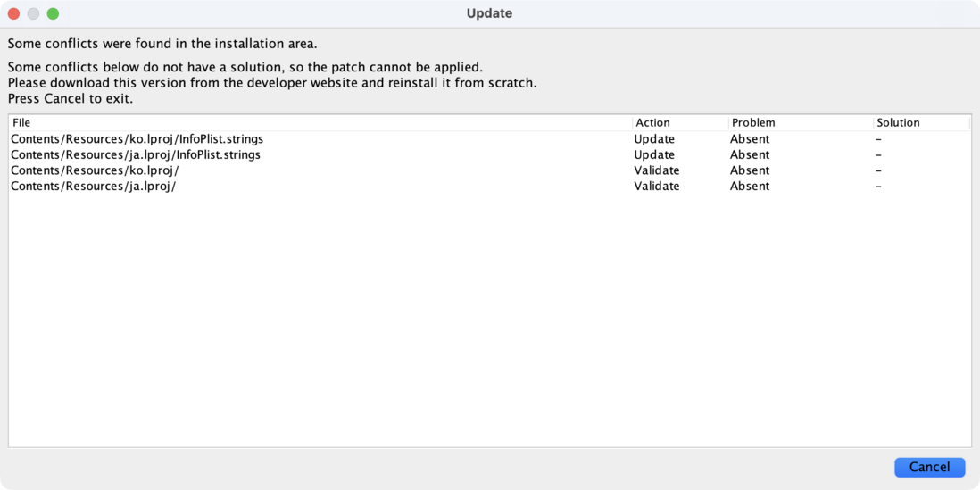Select the Solution column header
Image resolution: width=980 pixels, height=490 pixels.
pos(898,122)
